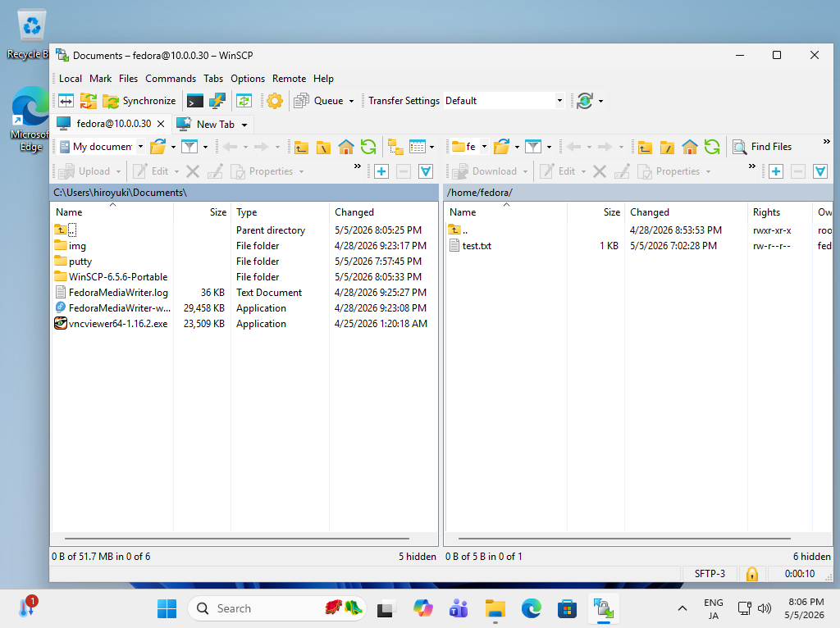Screen dimensions: 840x628
Task: Select the img folder
Action: 77,246
